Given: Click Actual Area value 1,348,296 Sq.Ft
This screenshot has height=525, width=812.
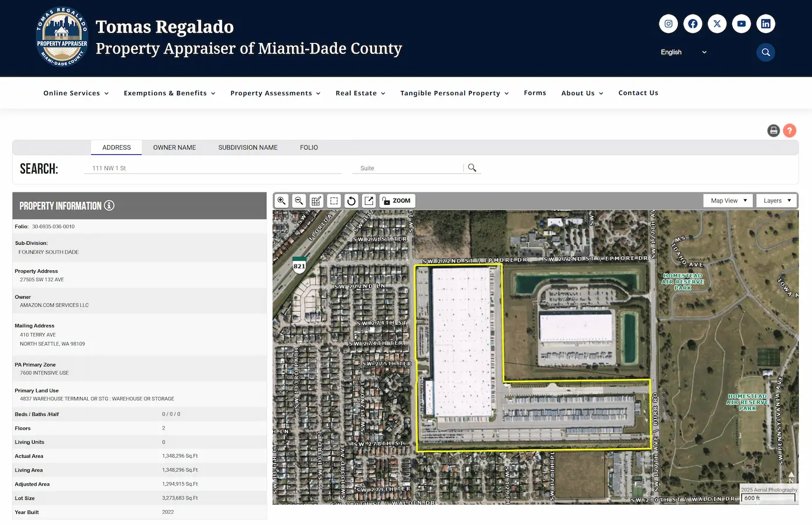Looking at the screenshot, I should 180,456.
